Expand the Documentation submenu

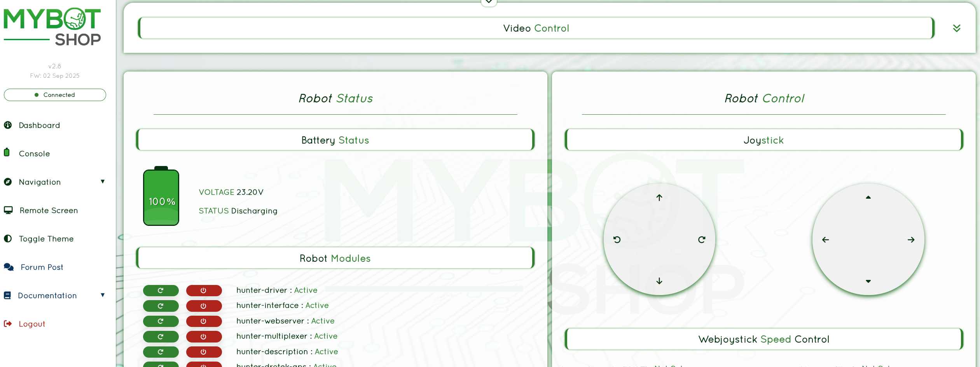click(x=103, y=295)
